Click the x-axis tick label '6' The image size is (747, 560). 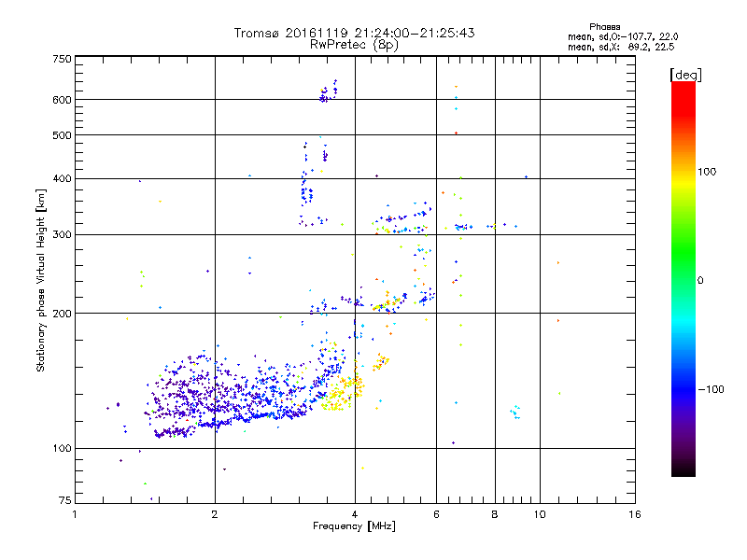[x=436, y=514]
